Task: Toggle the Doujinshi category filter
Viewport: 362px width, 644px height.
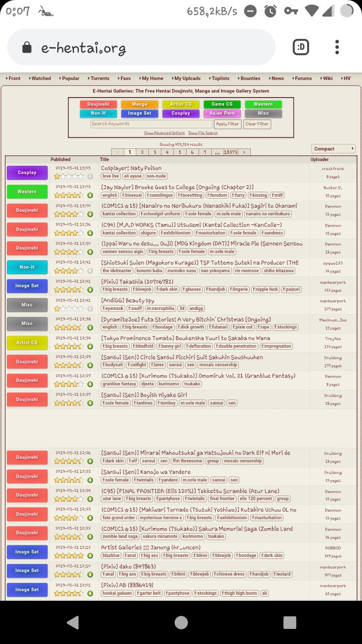Action: [98, 104]
